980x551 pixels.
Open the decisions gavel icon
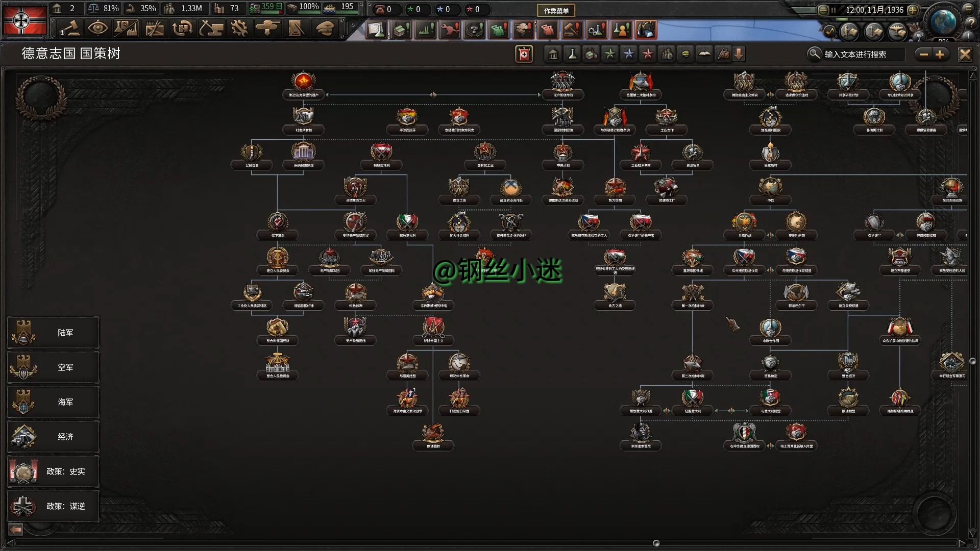coord(70,28)
